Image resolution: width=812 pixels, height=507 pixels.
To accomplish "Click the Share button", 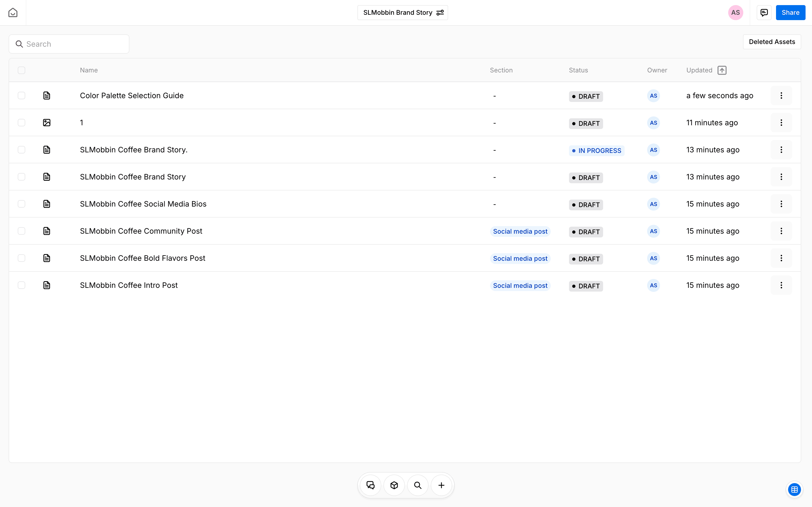I will [790, 13].
